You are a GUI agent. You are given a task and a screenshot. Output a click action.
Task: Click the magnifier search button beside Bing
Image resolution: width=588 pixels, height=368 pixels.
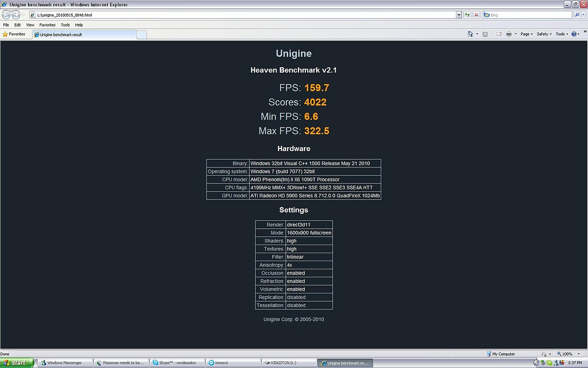[577, 15]
